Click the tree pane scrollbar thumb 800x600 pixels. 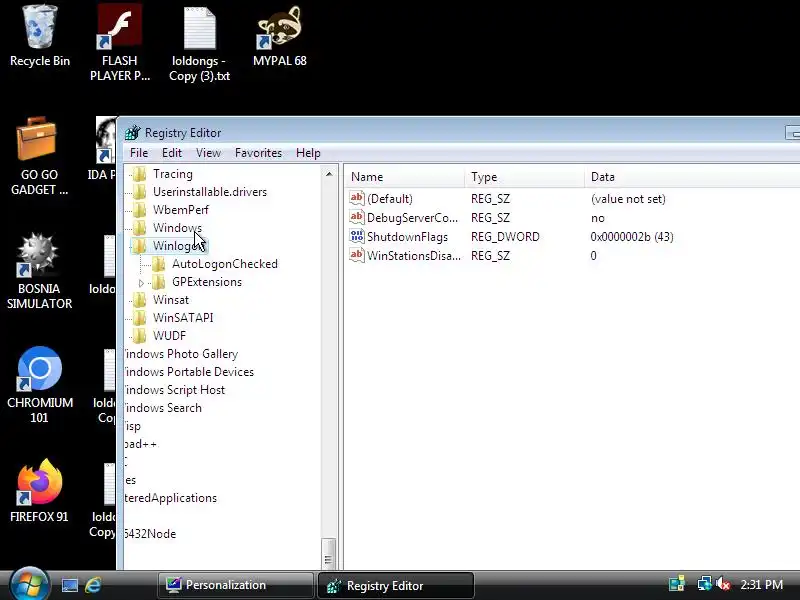(329, 554)
